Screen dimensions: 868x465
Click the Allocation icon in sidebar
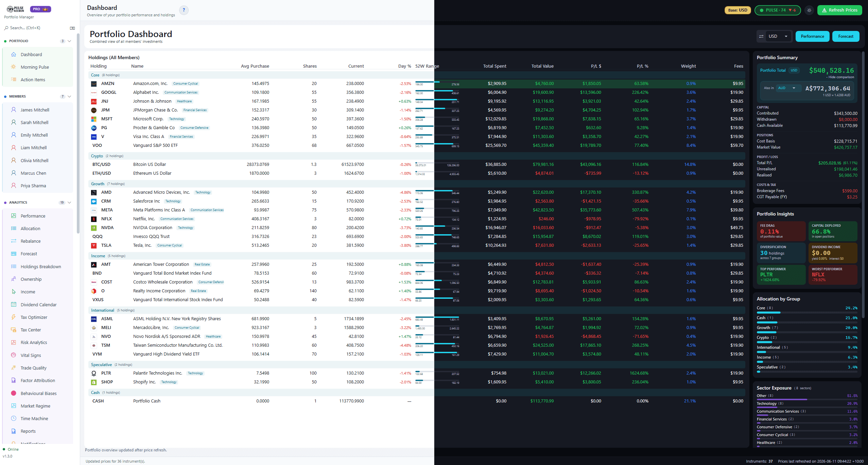point(14,228)
